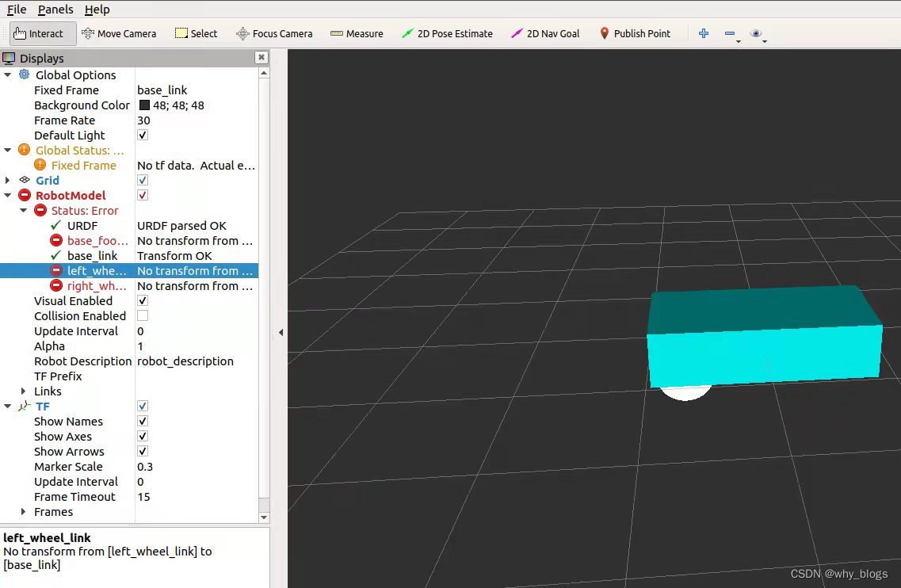Click the Displays scrollbar down arrow

pos(264,517)
